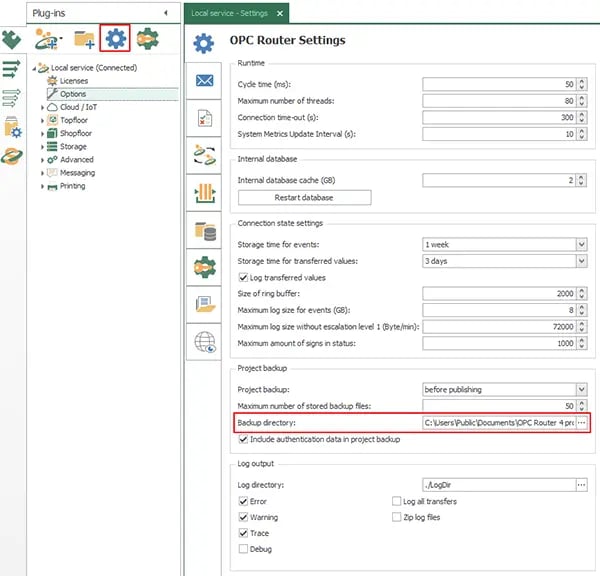Open the Project backup dropdown

click(581, 389)
